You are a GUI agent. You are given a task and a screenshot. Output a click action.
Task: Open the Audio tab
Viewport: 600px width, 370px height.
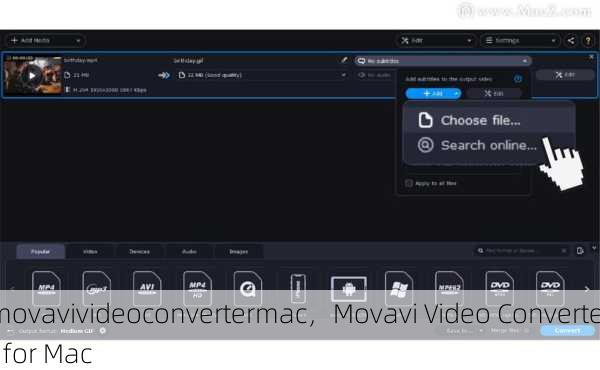pyautogui.click(x=189, y=252)
